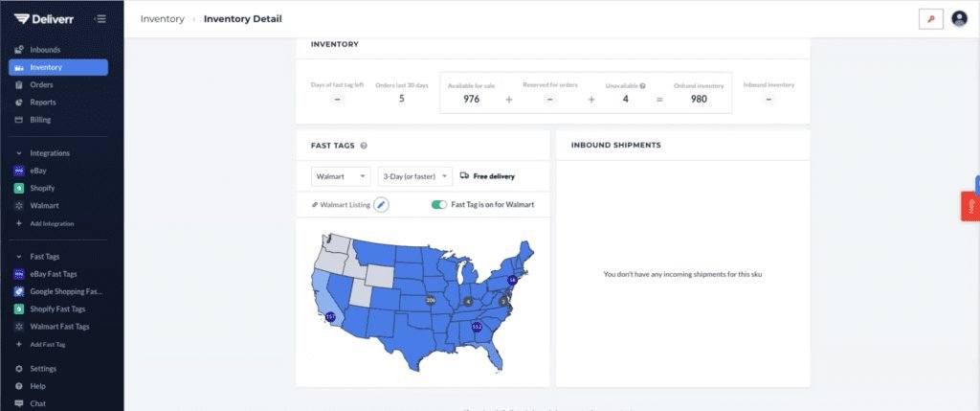Image resolution: width=980 pixels, height=411 pixels.
Task: Click the 206 map marker
Action: 430,300
